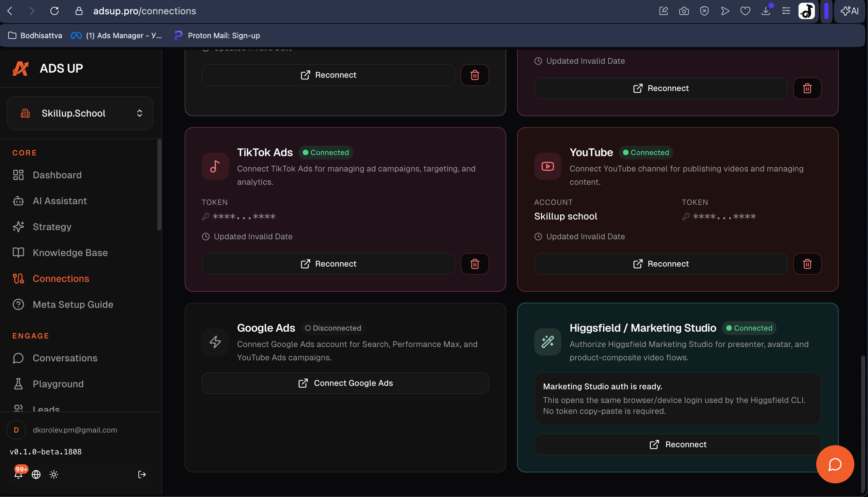Screen dimensions: 868x497
Task: Toggle the light/dark theme sun icon
Action: (54, 475)
